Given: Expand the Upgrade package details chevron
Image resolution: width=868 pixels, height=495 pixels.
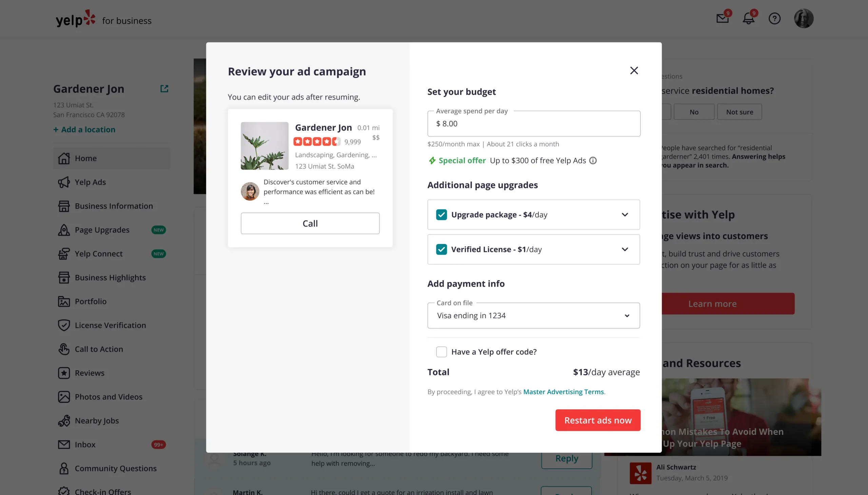Looking at the screenshot, I should [625, 215].
